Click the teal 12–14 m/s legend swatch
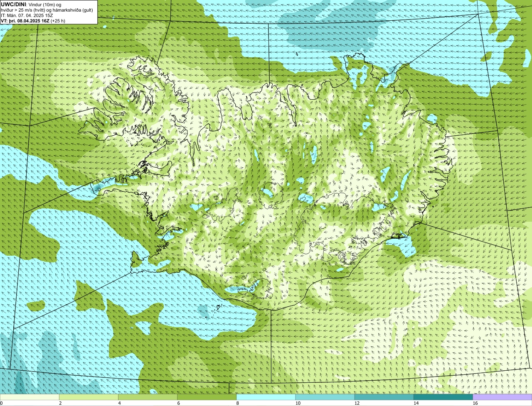This screenshot has width=532, height=406. coord(384,397)
